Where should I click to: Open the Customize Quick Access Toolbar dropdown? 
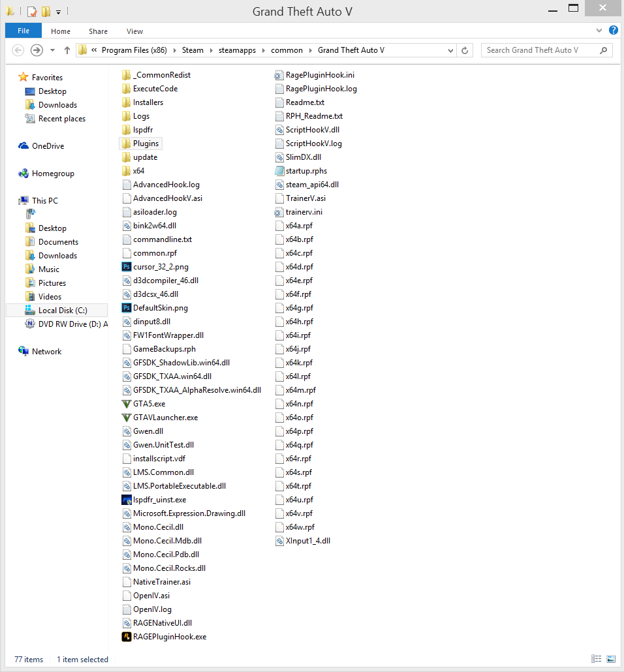point(58,12)
